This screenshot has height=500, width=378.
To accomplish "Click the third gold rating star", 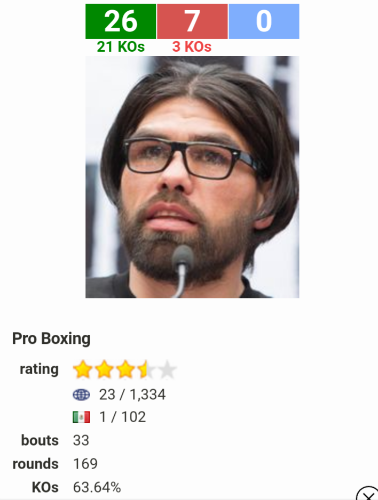I will [x=125, y=369].
